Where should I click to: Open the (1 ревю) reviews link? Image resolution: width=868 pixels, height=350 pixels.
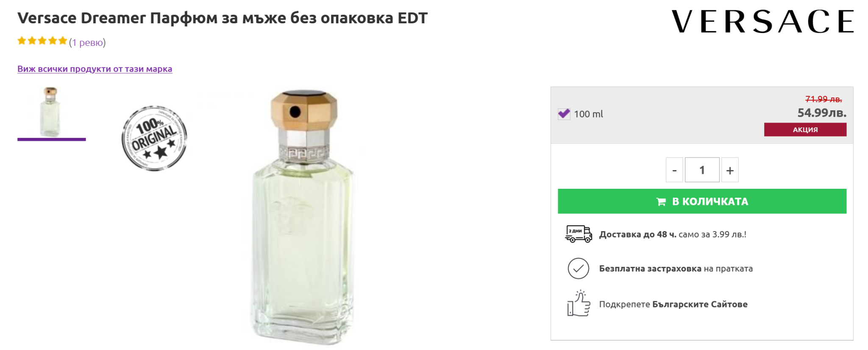point(87,42)
